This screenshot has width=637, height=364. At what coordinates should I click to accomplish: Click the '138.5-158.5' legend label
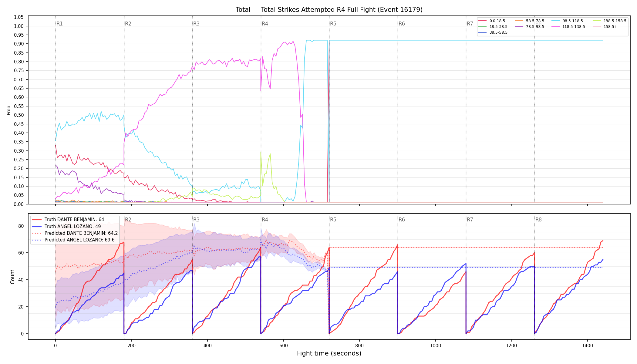point(615,21)
